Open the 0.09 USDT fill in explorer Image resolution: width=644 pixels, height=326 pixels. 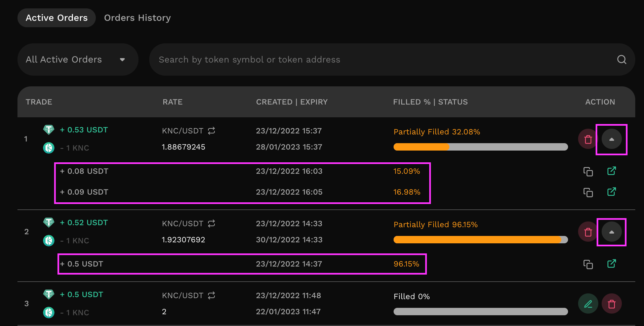[x=611, y=192]
